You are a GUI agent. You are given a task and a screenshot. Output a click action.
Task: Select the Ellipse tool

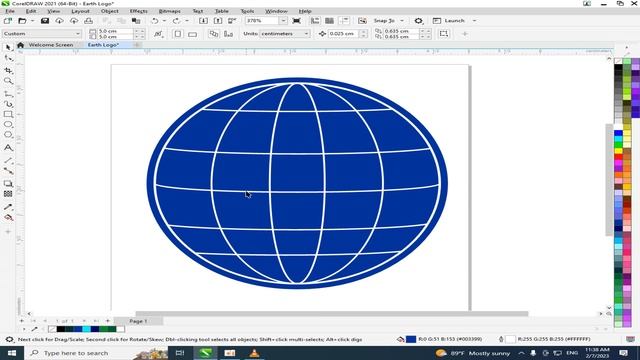pyautogui.click(x=8, y=124)
